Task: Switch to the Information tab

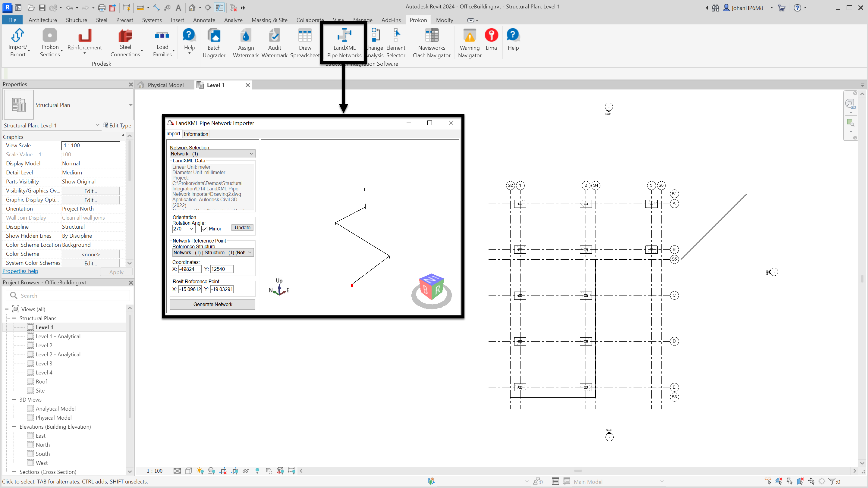Action: [x=196, y=134]
